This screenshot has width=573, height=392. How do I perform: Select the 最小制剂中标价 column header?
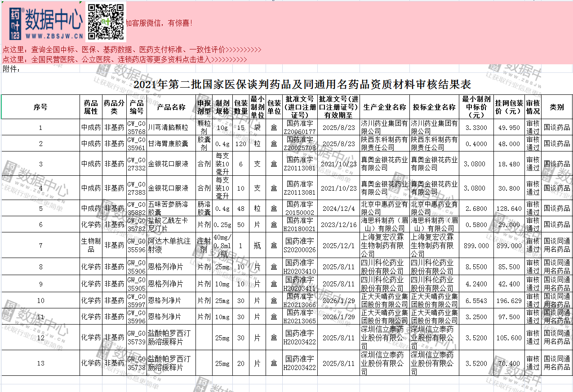click(476, 107)
